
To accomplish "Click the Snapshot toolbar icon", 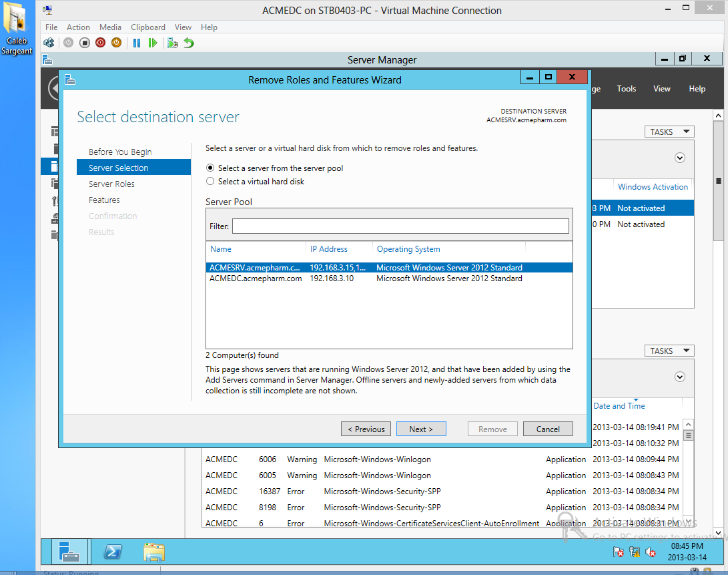I will 173,43.
